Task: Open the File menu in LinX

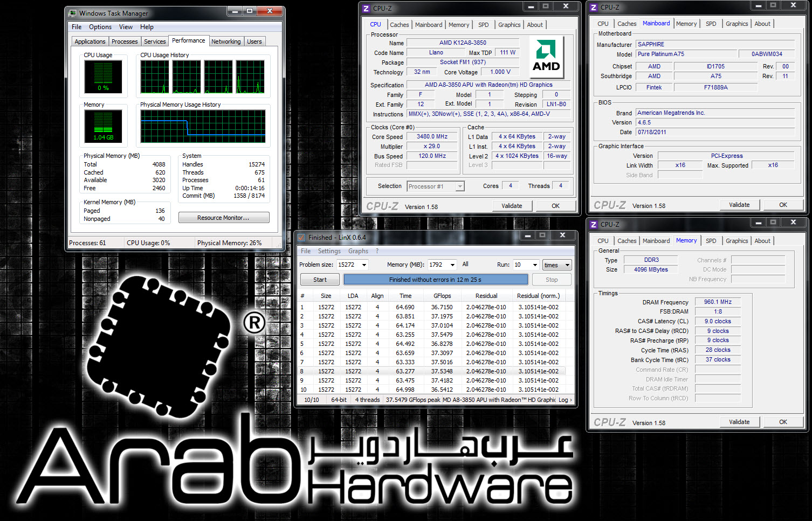Action: (x=306, y=251)
